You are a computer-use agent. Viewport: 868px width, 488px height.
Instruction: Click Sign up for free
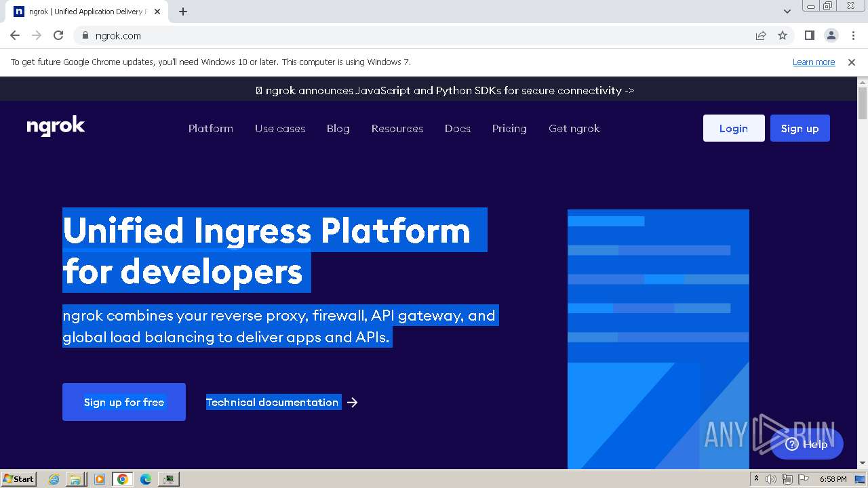pos(124,402)
